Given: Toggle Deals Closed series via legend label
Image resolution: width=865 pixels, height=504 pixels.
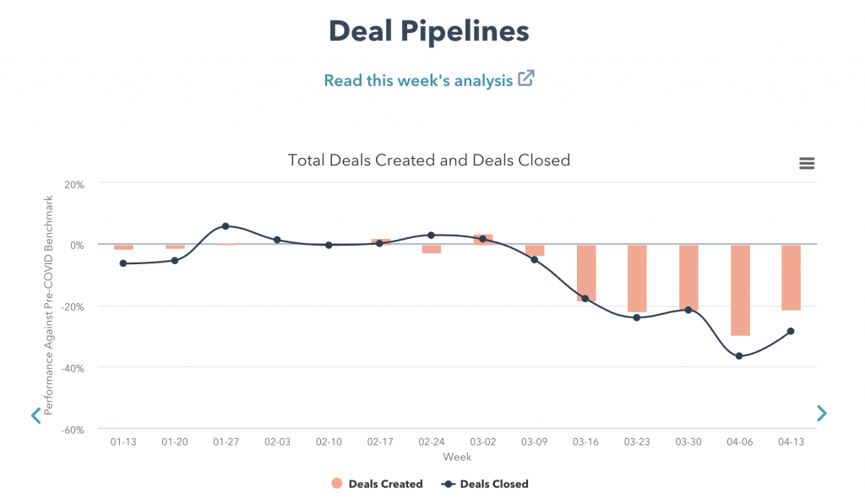Looking at the screenshot, I should tap(496, 484).
